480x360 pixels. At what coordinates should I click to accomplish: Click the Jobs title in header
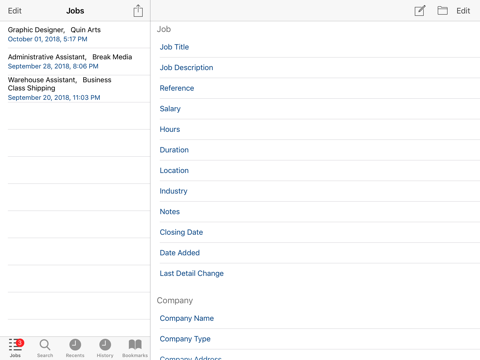(75, 11)
